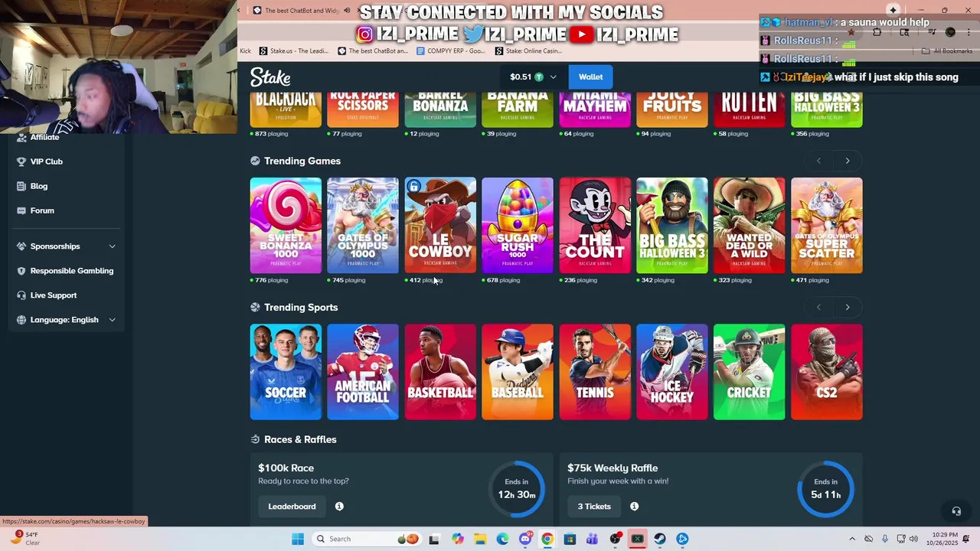Screen dimensions: 980x551
Task: Open File Explorer from taskbar
Action: [480, 539]
